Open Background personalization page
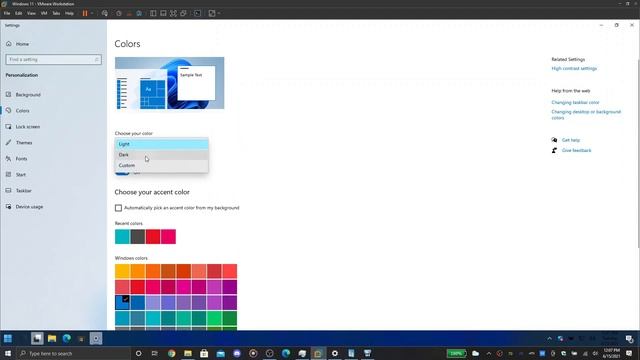640x360 pixels. coord(28,95)
